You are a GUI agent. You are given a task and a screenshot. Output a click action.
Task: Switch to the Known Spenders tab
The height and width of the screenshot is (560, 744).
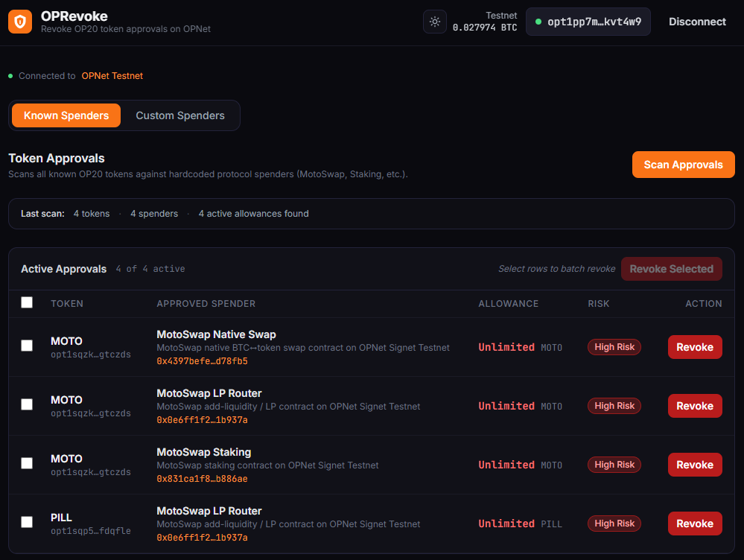[66, 115]
